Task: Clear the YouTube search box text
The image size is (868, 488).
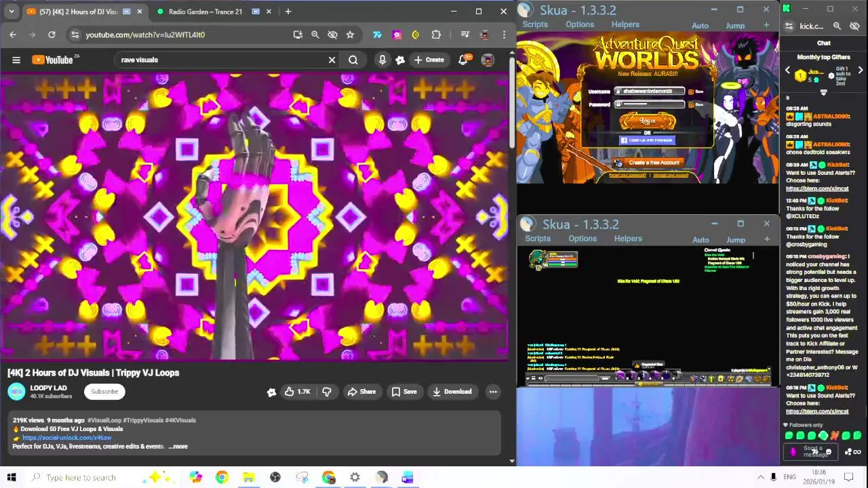Action: 332,60
